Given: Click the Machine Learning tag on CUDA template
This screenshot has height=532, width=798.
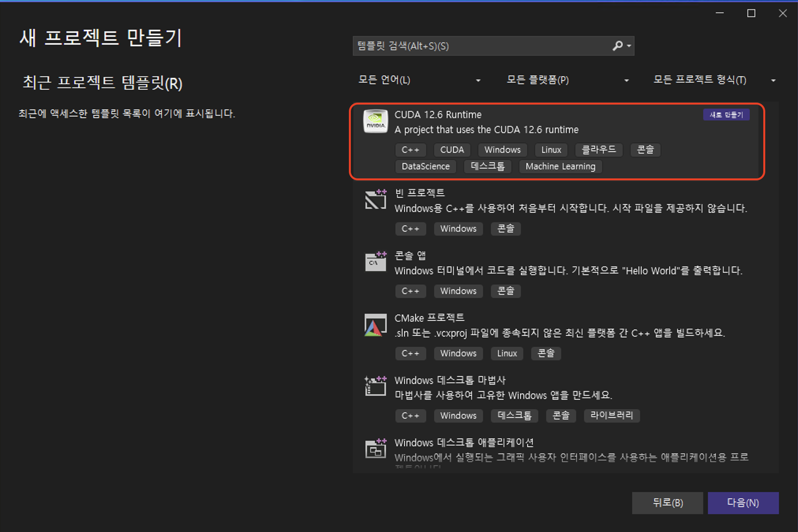Looking at the screenshot, I should tap(560, 167).
